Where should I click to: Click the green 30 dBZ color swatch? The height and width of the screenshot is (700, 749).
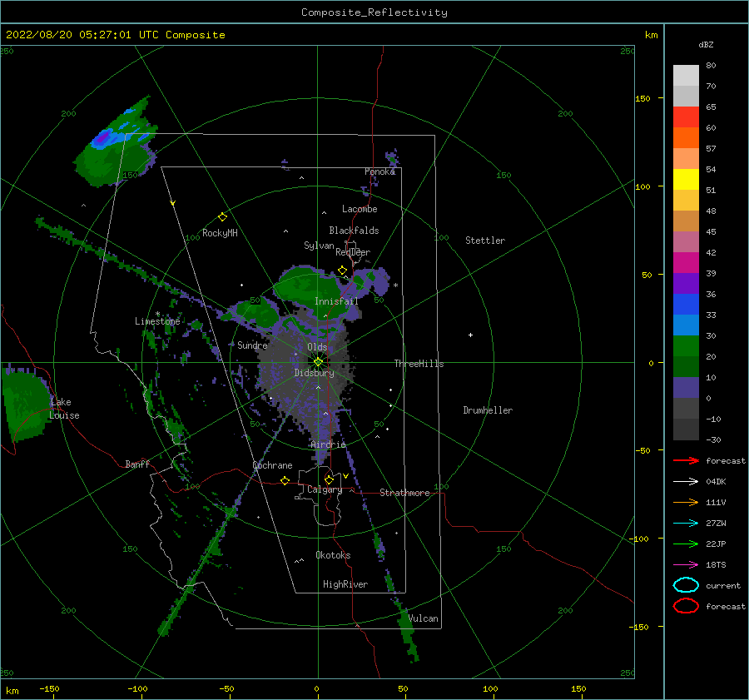coord(686,345)
